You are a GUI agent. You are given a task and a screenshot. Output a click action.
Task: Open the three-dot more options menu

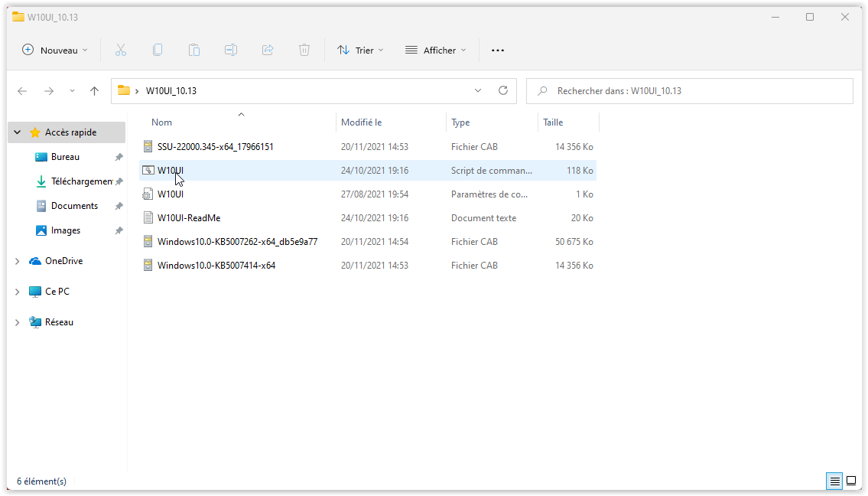[498, 51]
